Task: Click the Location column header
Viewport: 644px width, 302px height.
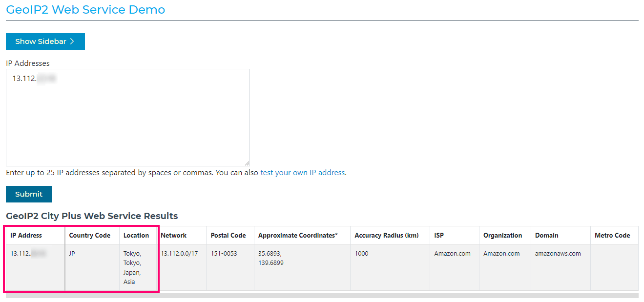Action: pos(138,235)
